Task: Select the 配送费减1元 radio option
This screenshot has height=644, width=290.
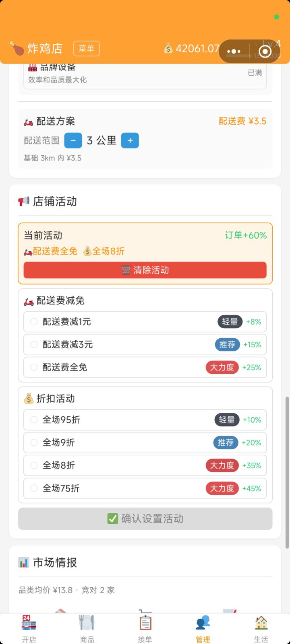Action: (34, 322)
